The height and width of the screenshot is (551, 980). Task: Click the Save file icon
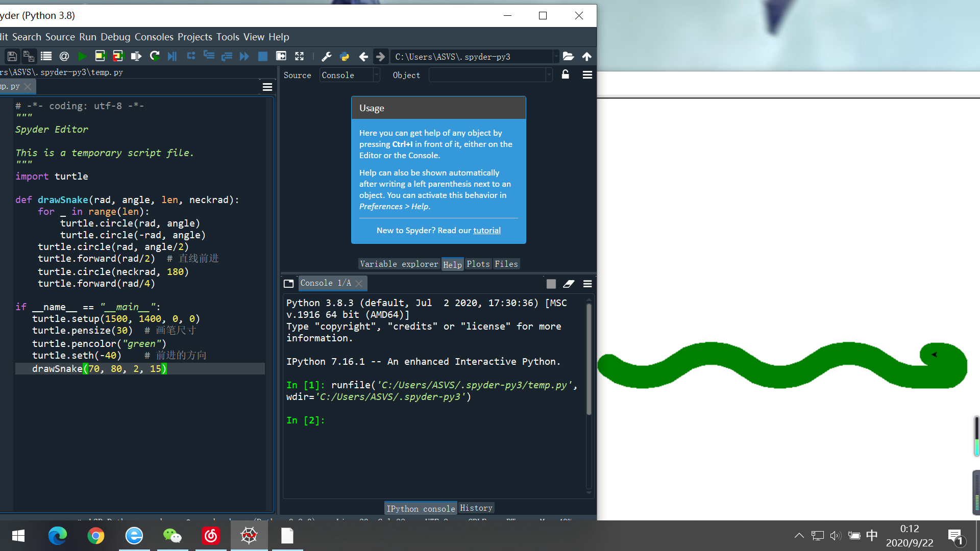tap(12, 57)
